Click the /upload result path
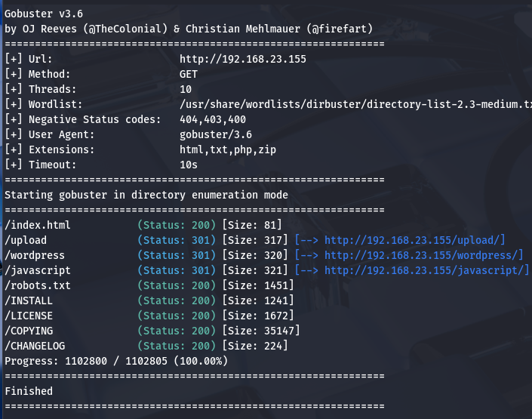The height and width of the screenshot is (419, 532). [26, 240]
